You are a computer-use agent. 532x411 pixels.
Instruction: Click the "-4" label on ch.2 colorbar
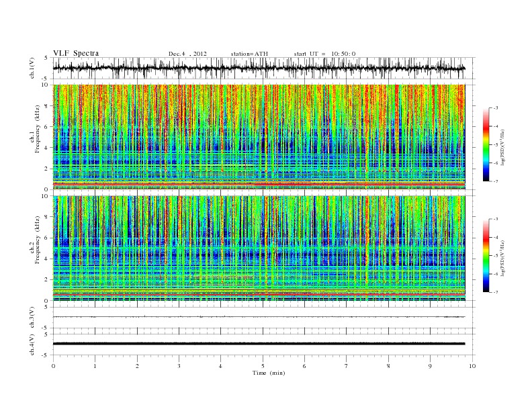point(495,237)
